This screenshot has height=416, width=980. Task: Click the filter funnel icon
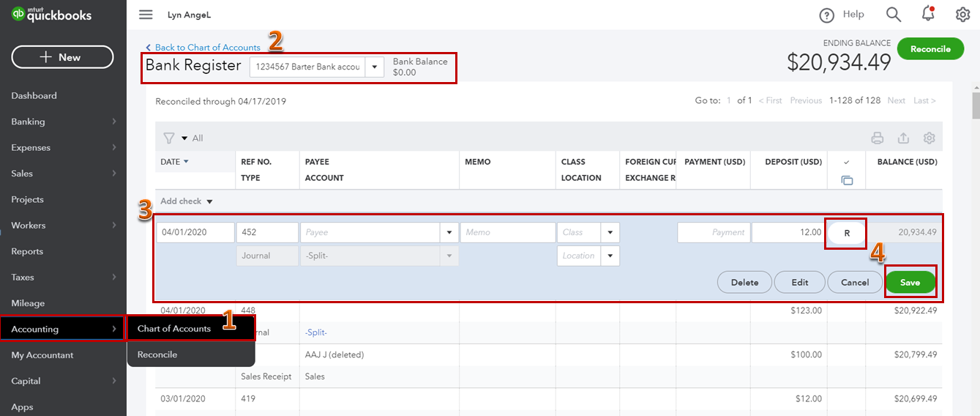point(169,138)
